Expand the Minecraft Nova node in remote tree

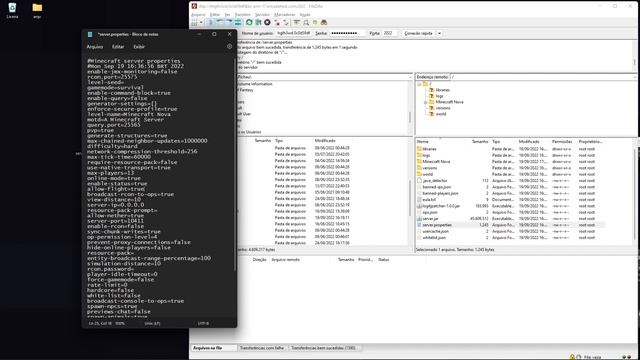coord(425,102)
